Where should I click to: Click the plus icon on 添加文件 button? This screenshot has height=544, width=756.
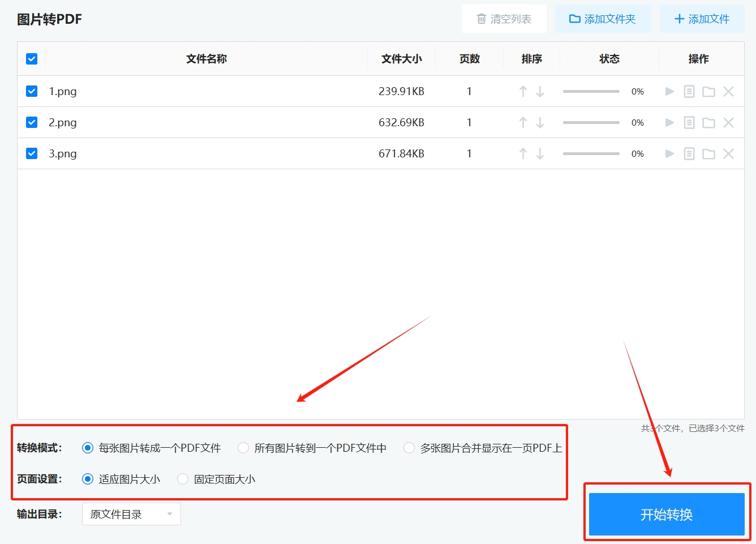[678, 18]
